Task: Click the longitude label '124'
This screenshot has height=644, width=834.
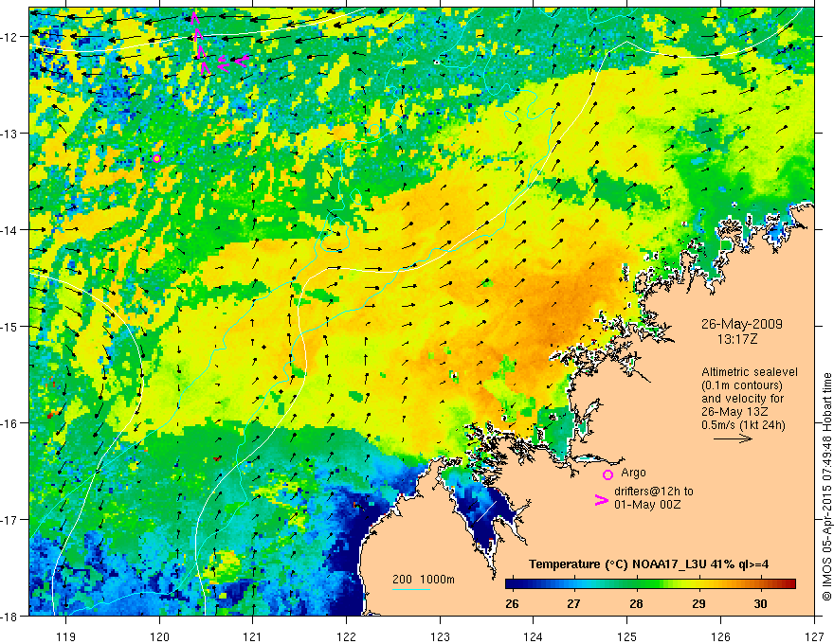Action: pos(534,636)
